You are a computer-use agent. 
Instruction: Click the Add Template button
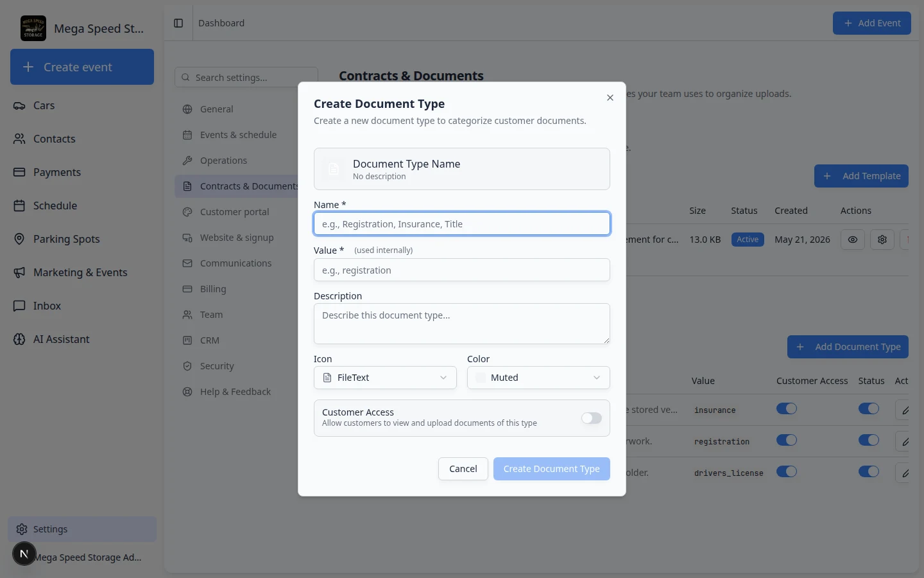[x=861, y=176]
